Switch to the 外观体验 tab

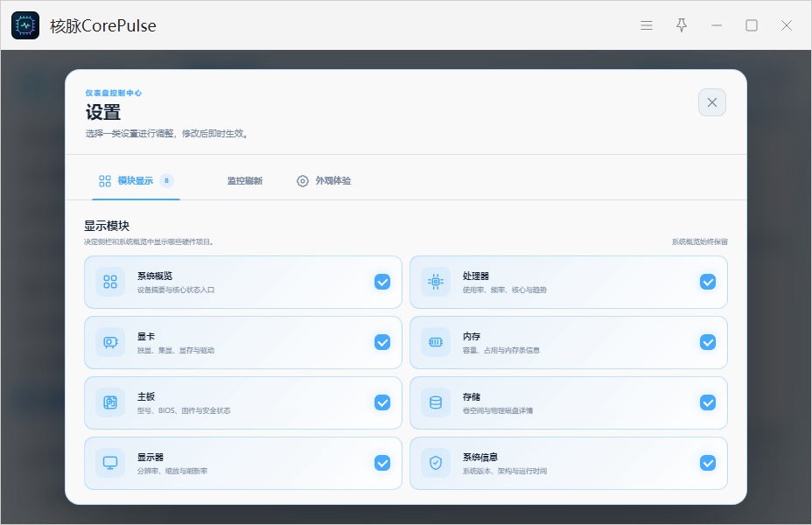[324, 181]
